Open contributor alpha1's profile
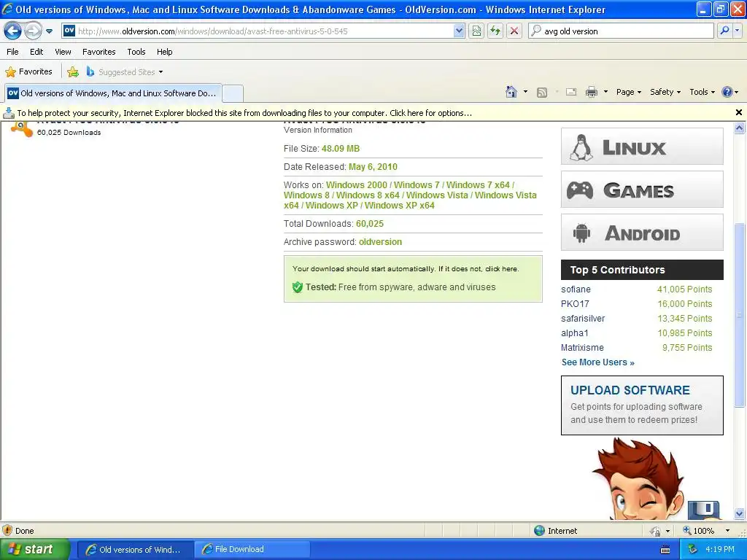The height and width of the screenshot is (560, 747). click(575, 333)
